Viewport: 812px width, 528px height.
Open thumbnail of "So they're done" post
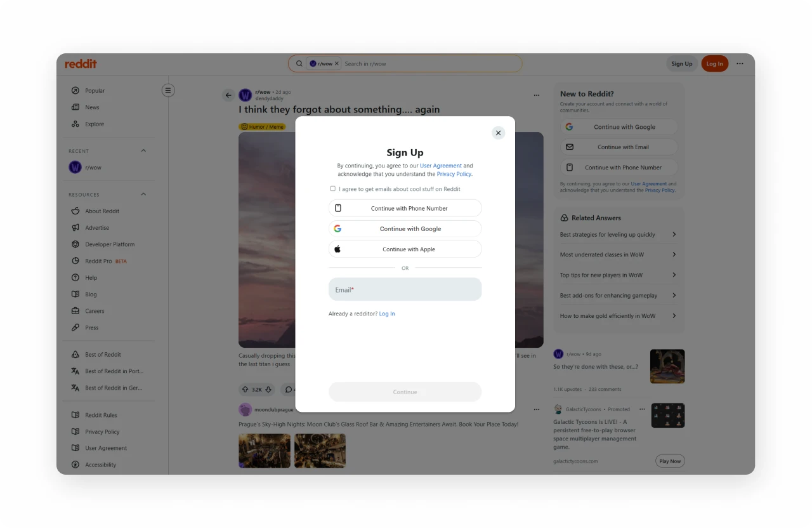tap(667, 366)
